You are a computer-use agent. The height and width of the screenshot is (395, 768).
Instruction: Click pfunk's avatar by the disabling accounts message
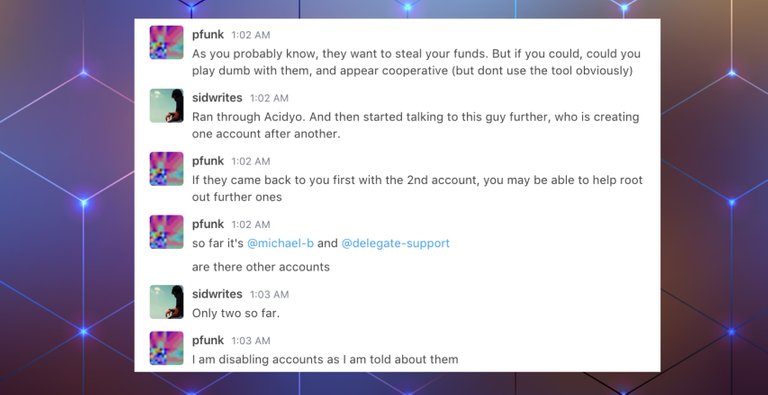click(x=167, y=348)
